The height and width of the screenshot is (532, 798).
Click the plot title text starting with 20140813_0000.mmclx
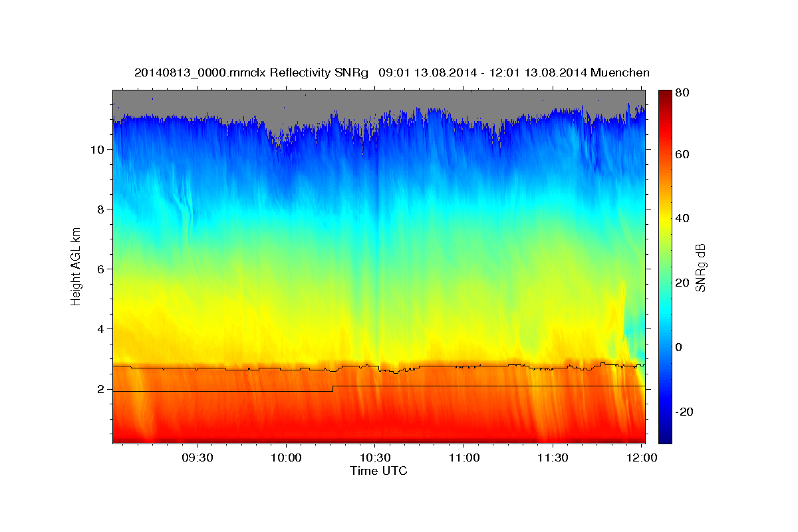coord(392,72)
